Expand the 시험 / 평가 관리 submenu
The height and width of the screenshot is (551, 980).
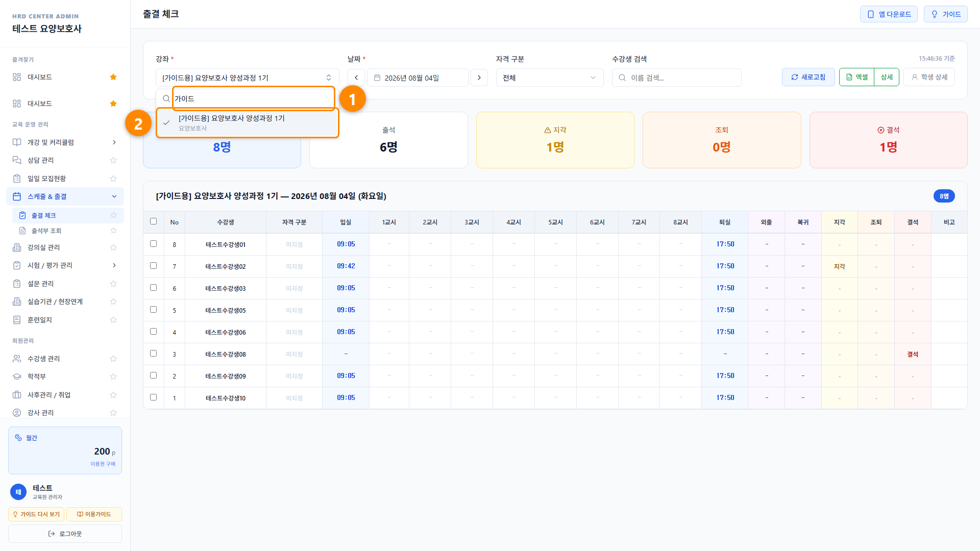114,265
